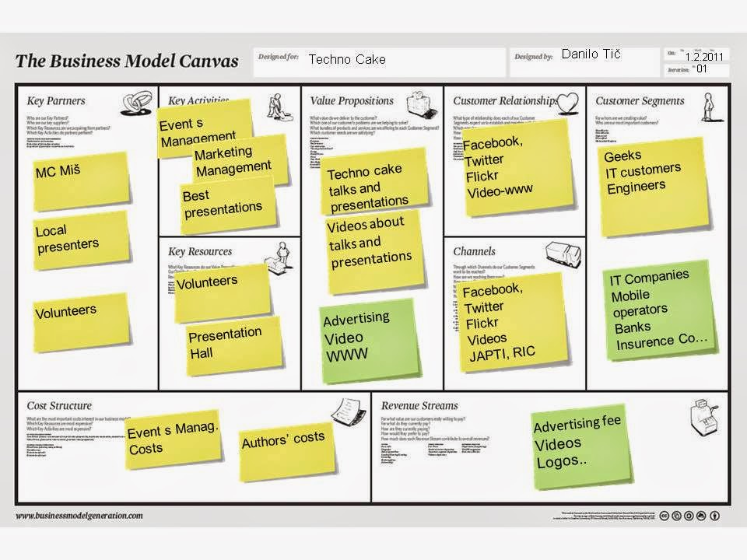Screen dimensions: 747x560
Task: Click the Cost Structure paper sheets icon
Action: coord(349,411)
